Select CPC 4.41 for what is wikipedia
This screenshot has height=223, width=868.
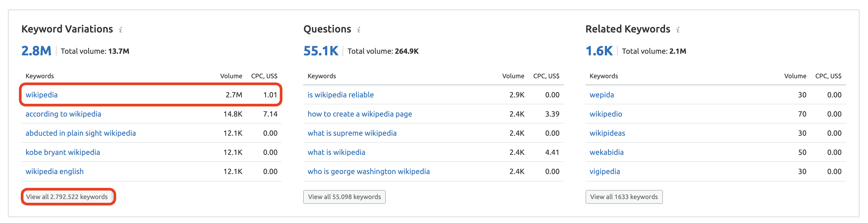[x=552, y=152]
